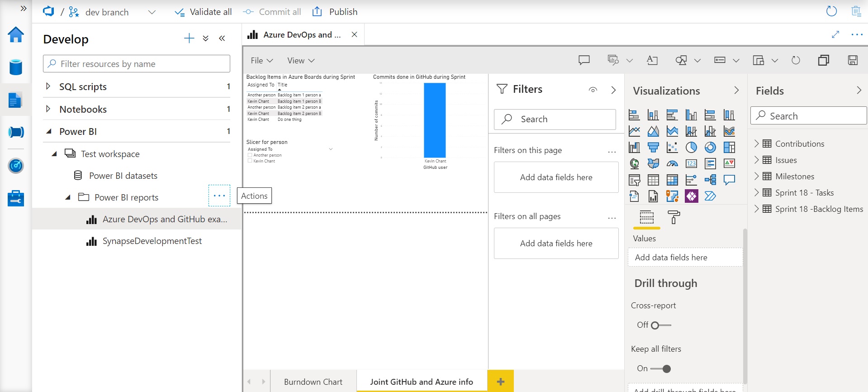Collapse the Visualizations pane chevron
This screenshot has height=392, width=868.
coord(736,91)
